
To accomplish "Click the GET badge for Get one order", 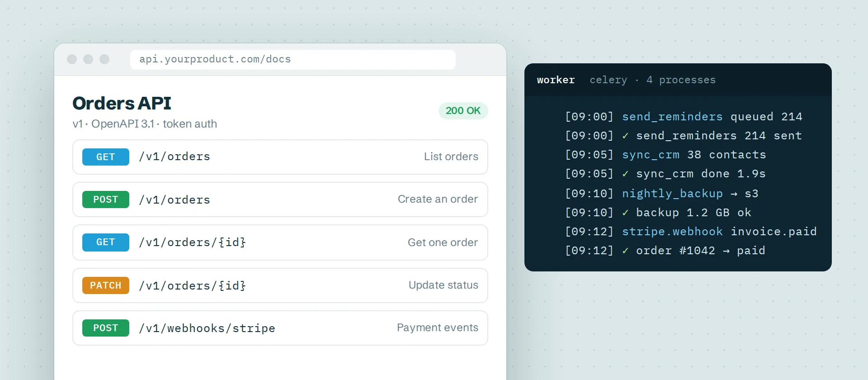I will [x=106, y=242].
